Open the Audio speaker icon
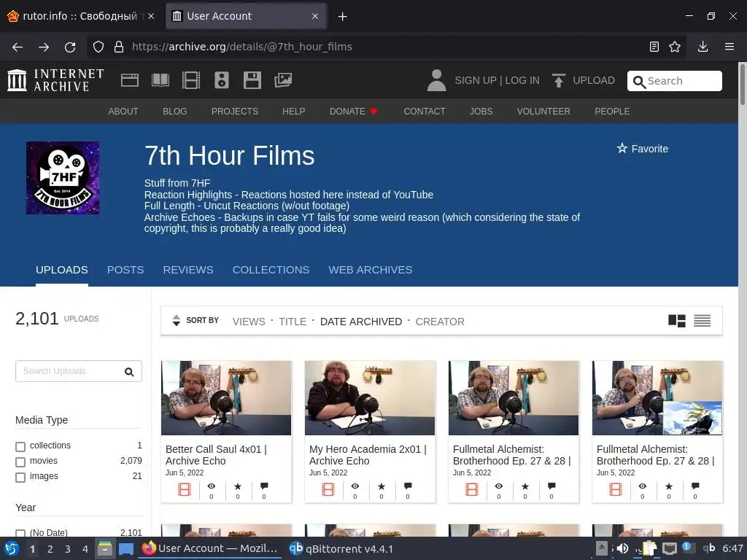 [x=222, y=80]
